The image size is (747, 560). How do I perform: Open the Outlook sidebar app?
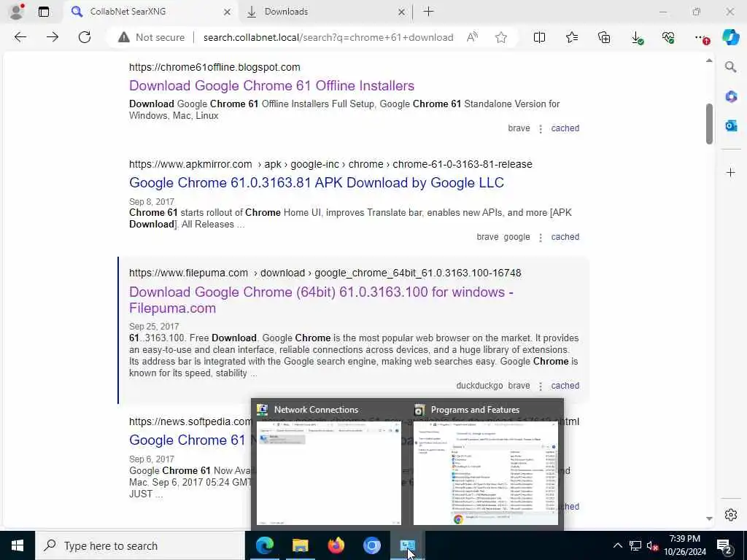[730, 125]
